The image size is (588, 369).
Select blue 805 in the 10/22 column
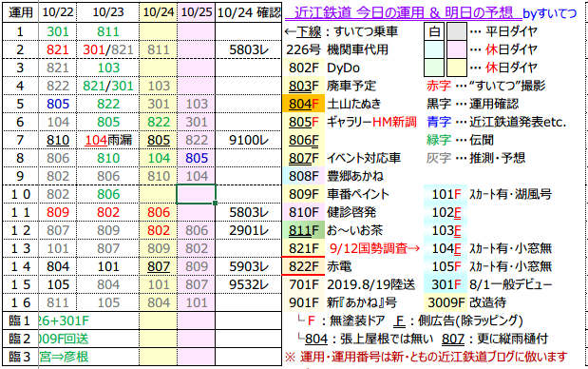click(x=58, y=104)
